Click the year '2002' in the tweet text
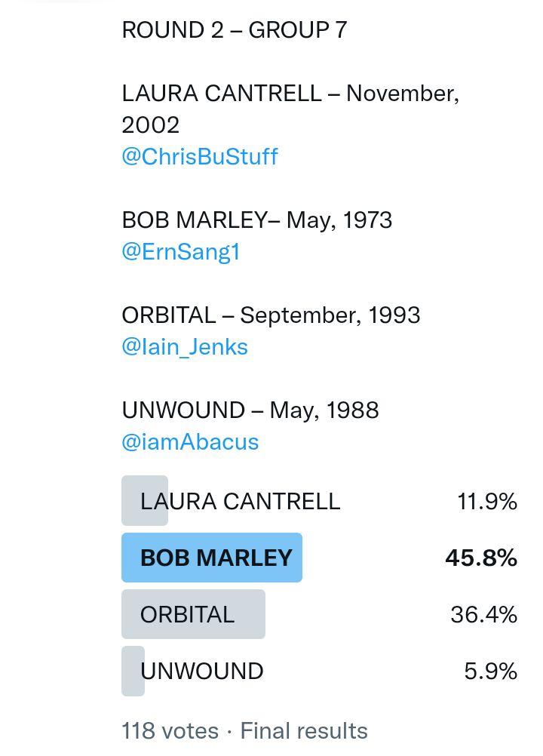 coord(150,125)
